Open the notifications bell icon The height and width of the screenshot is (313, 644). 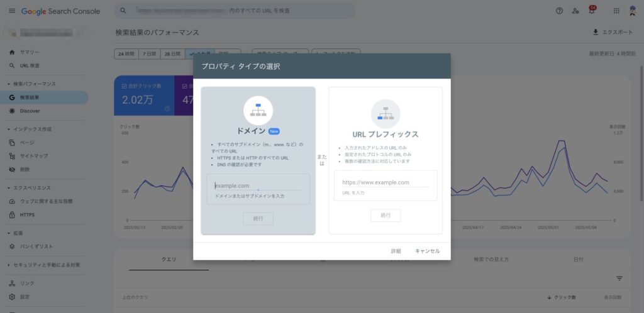(591, 11)
